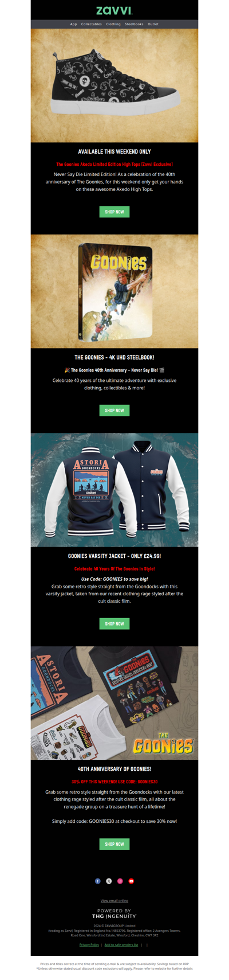
Task: Open the Instagram social icon
Action: [x=120, y=881]
